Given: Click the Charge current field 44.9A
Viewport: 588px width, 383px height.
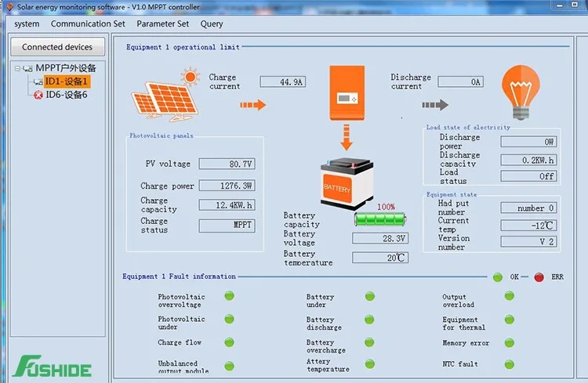Looking at the screenshot, I should (283, 81).
